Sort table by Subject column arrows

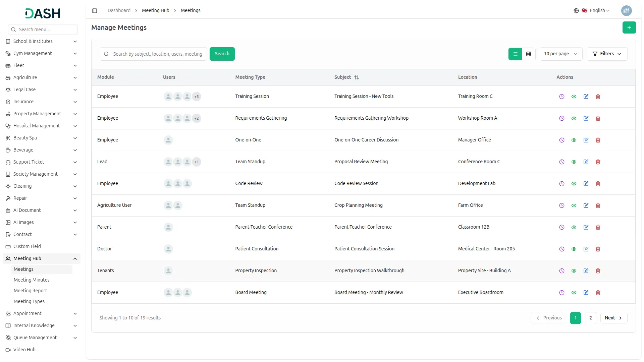357,77
